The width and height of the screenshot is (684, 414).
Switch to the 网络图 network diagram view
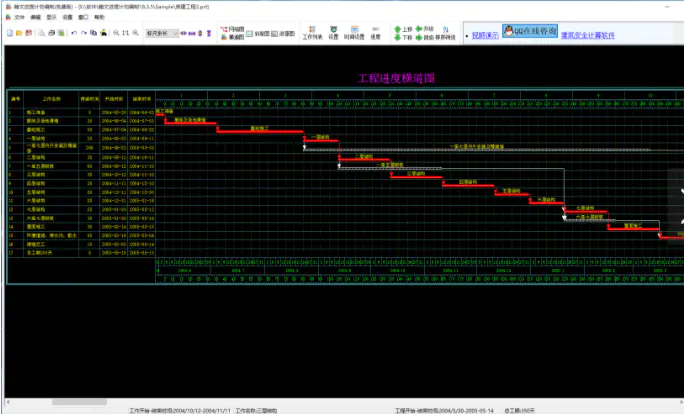point(232,29)
